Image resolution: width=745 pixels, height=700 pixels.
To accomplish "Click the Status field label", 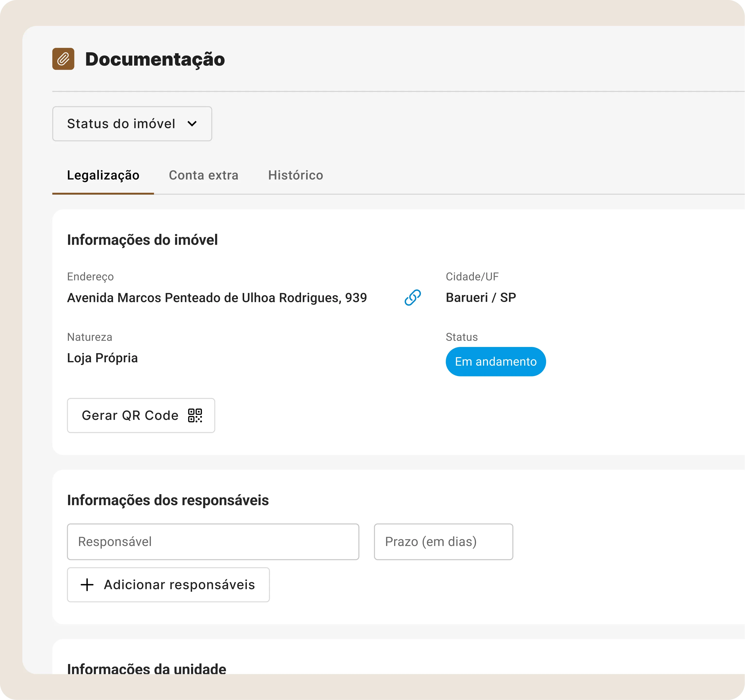I will click(x=462, y=337).
